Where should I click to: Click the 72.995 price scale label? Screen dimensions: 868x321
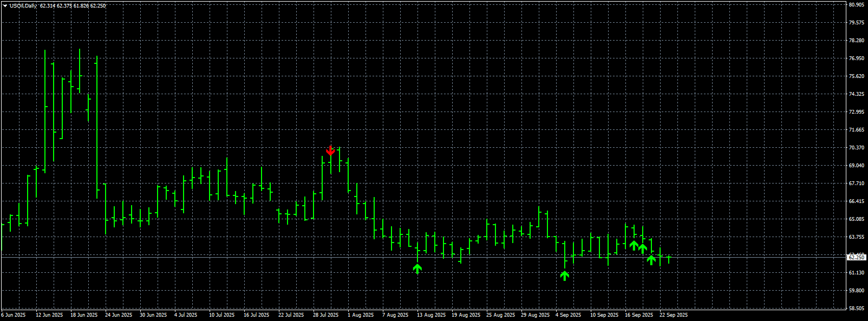point(856,112)
